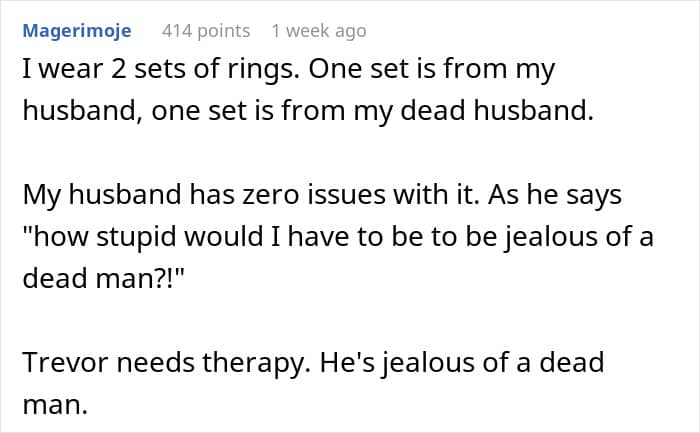Click the line ending 'my dead husband.'
The width and height of the screenshot is (700, 433).
click(308, 111)
